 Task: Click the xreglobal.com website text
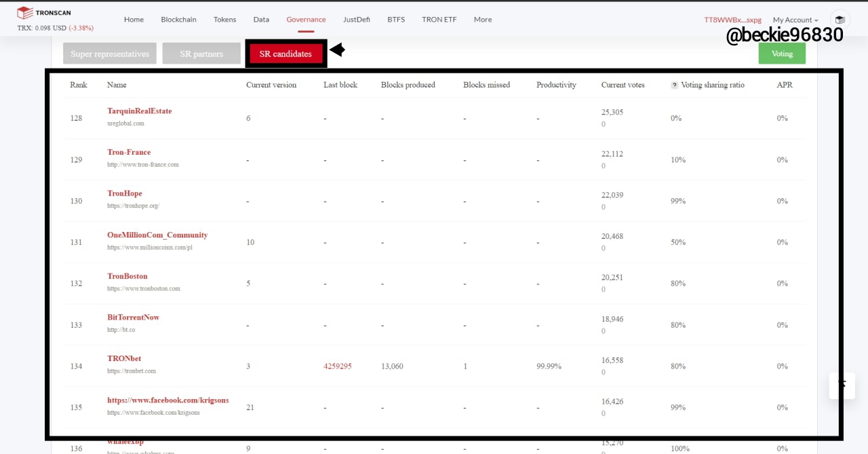point(125,124)
